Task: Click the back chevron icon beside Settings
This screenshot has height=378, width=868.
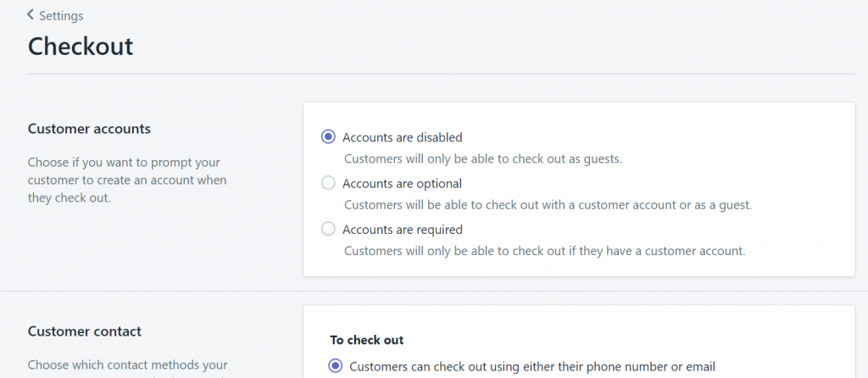Action: click(x=31, y=14)
